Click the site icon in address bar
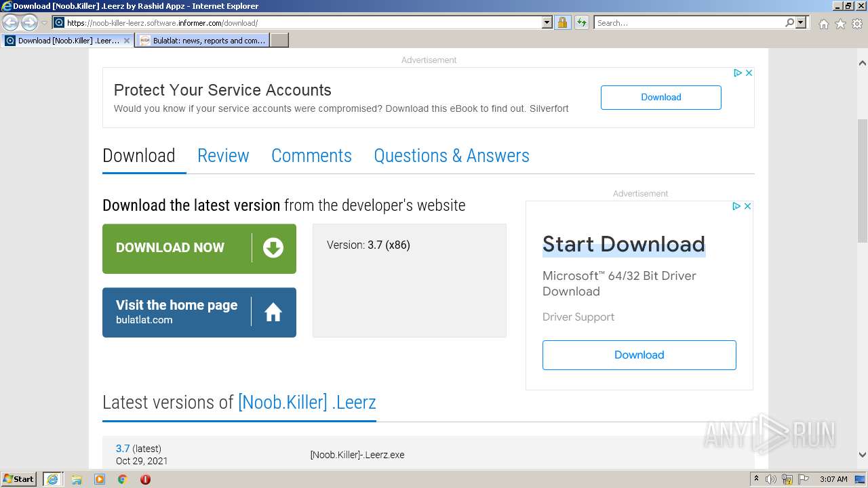The width and height of the screenshot is (868, 488). click(x=59, y=23)
